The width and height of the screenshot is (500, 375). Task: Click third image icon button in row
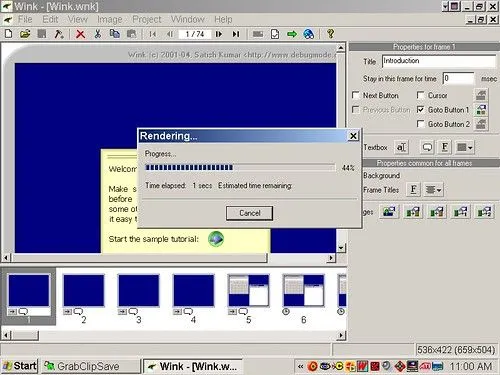(436, 212)
